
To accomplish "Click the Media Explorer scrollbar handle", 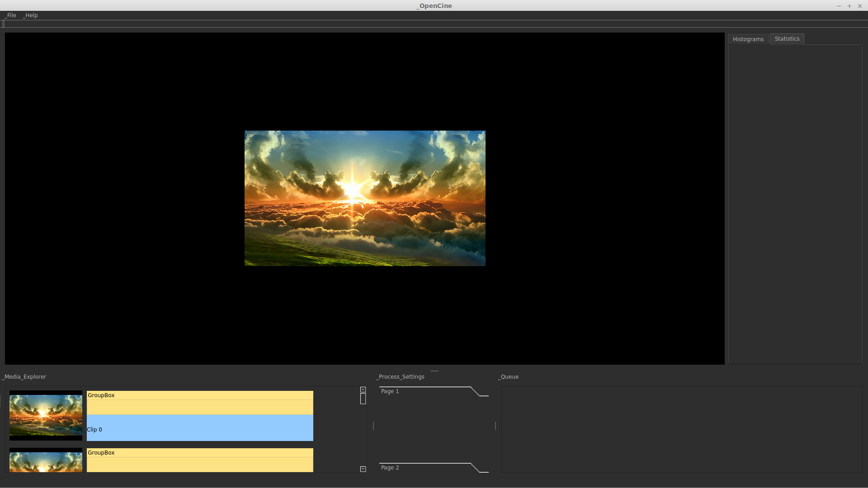I will [x=363, y=399].
